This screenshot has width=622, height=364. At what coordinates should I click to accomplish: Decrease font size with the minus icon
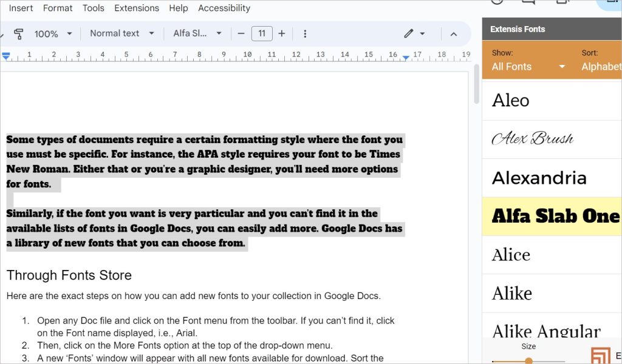coord(241,33)
